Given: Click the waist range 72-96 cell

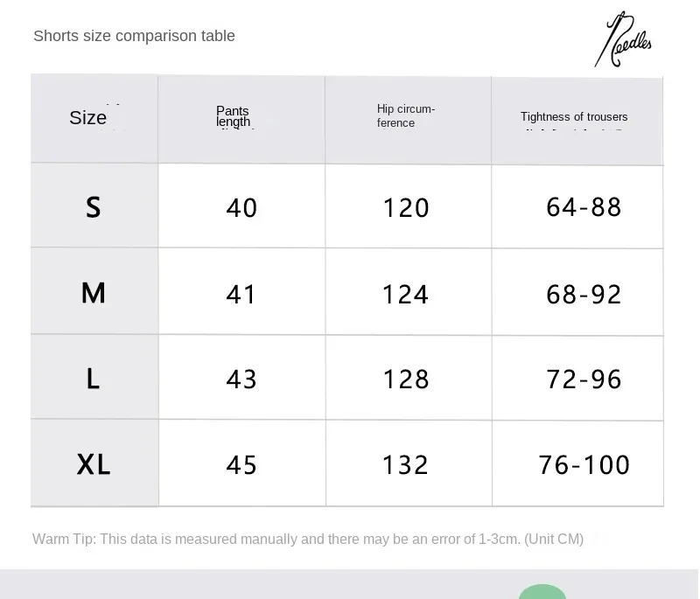Looking at the screenshot, I should tap(584, 380).
